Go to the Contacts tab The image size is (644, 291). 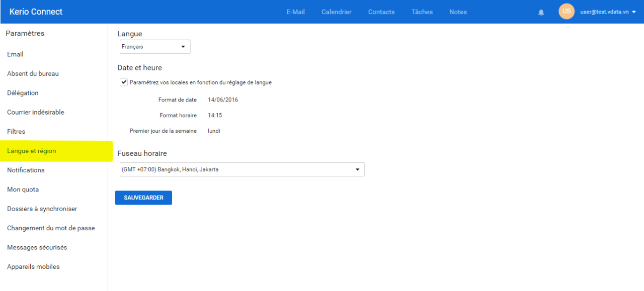coord(381,12)
